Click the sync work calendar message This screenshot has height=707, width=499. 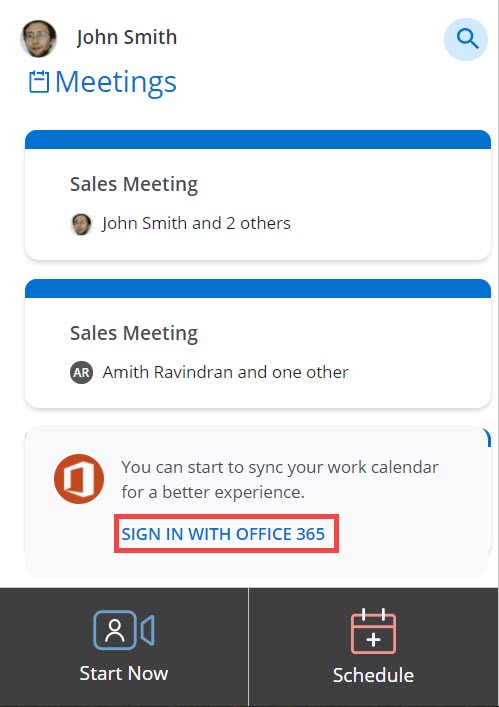[279, 479]
